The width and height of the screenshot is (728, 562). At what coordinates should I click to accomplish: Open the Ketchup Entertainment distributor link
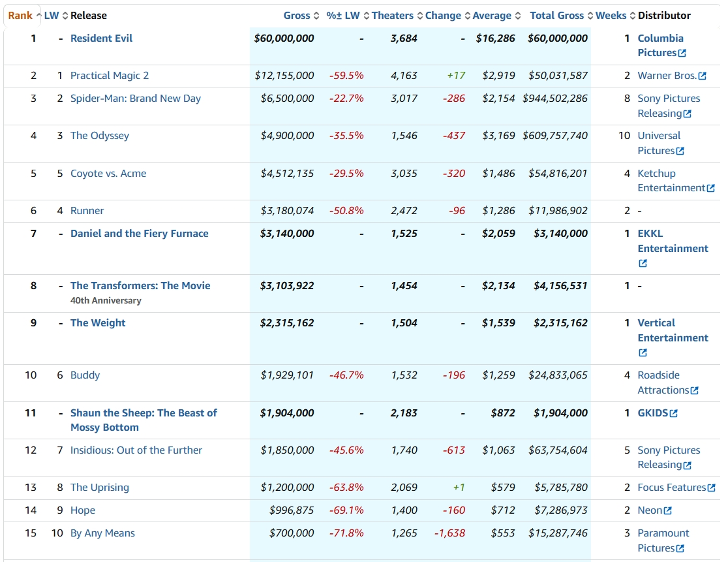coord(671,181)
